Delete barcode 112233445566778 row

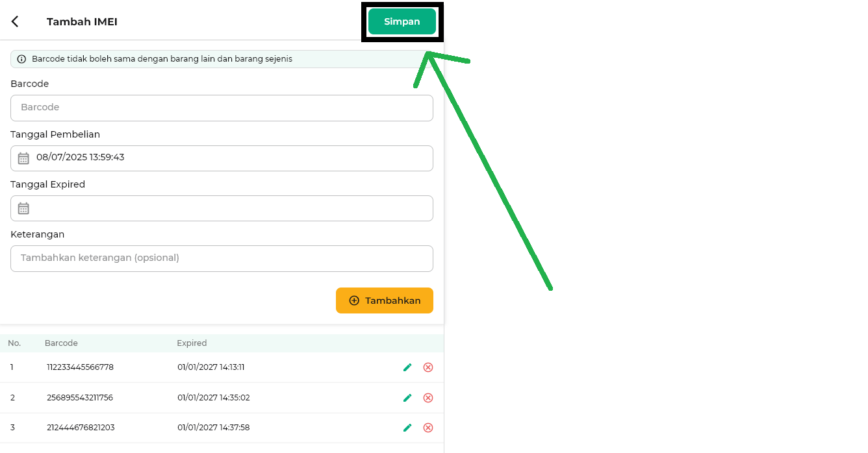pyautogui.click(x=428, y=367)
